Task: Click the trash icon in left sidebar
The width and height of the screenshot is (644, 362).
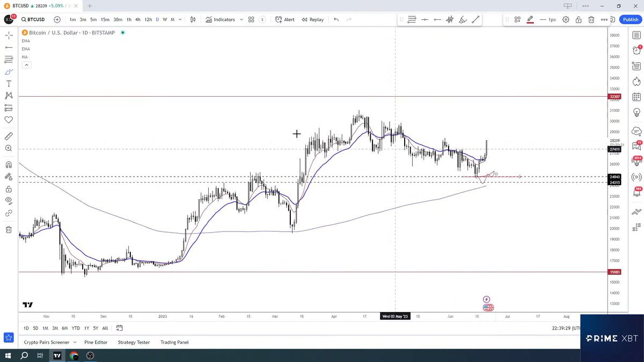Action: point(9,230)
